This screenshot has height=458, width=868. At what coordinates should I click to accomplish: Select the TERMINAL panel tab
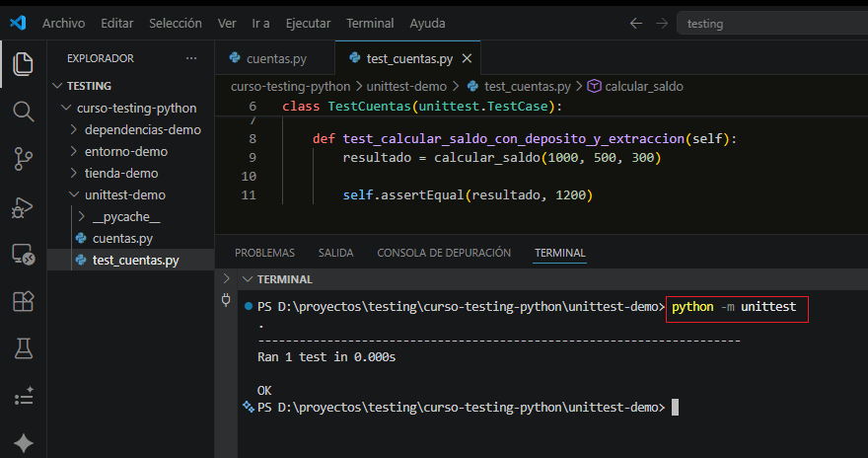pyautogui.click(x=559, y=253)
